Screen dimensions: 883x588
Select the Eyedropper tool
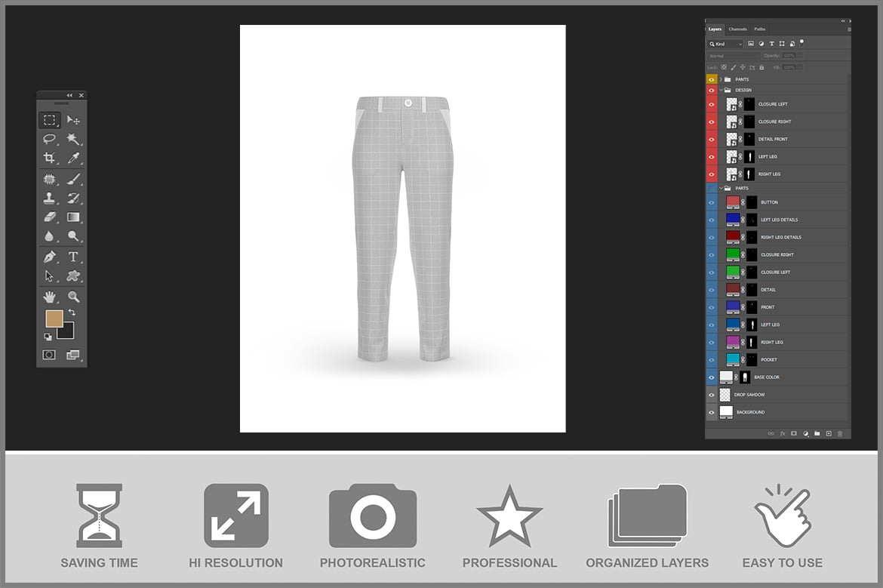pos(73,158)
